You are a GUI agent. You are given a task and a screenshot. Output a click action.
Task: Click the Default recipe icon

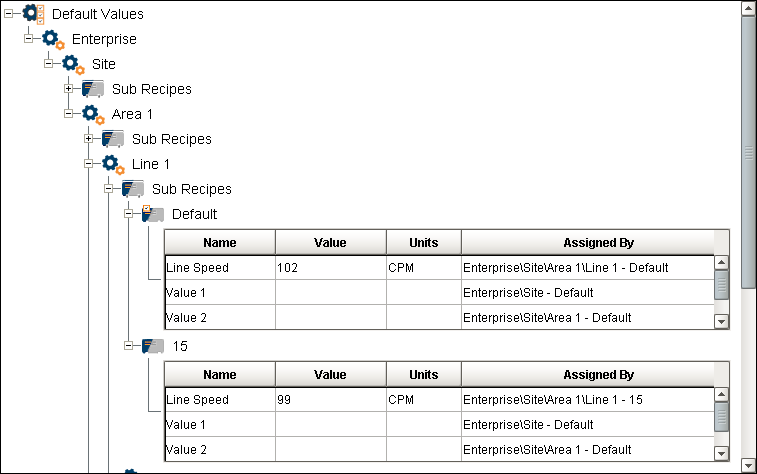[152, 213]
